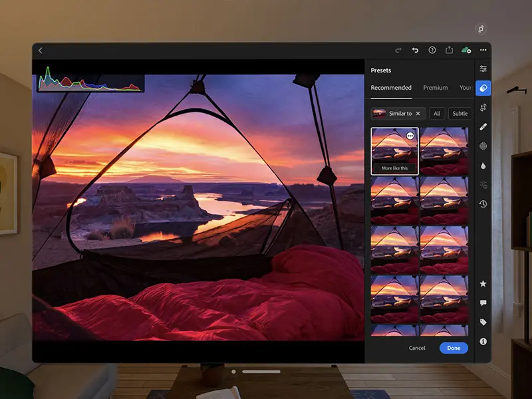This screenshot has height=399, width=532.
Task: Open the star rating panel
Action: (x=483, y=284)
